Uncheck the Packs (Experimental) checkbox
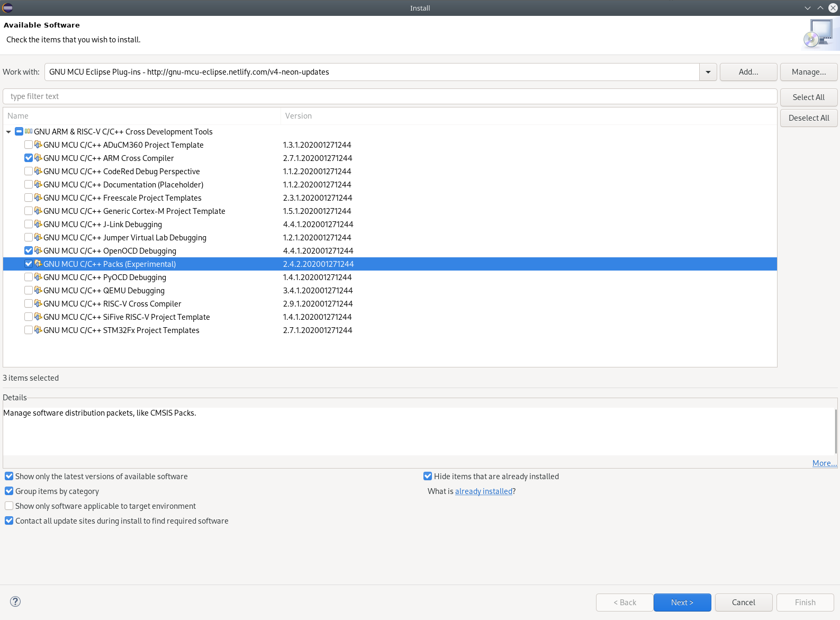Viewport: 840px width, 620px height. pyautogui.click(x=29, y=264)
